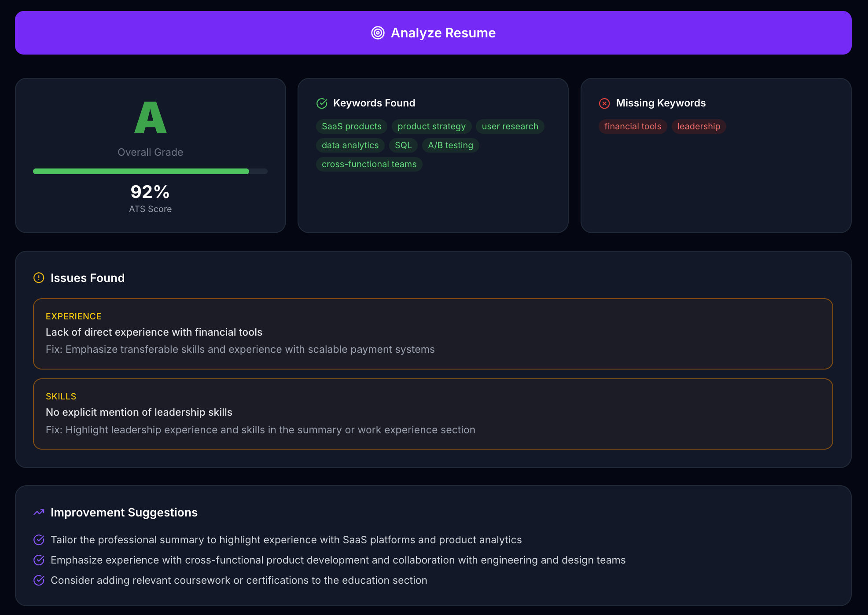Click the large letter A overall grade
This screenshot has width=868, height=615.
click(150, 117)
